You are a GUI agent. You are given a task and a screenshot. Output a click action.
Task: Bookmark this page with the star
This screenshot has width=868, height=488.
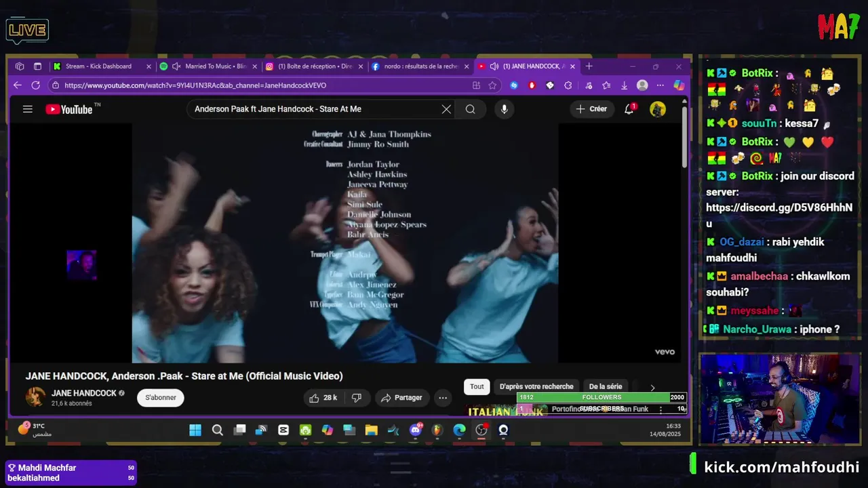click(492, 85)
